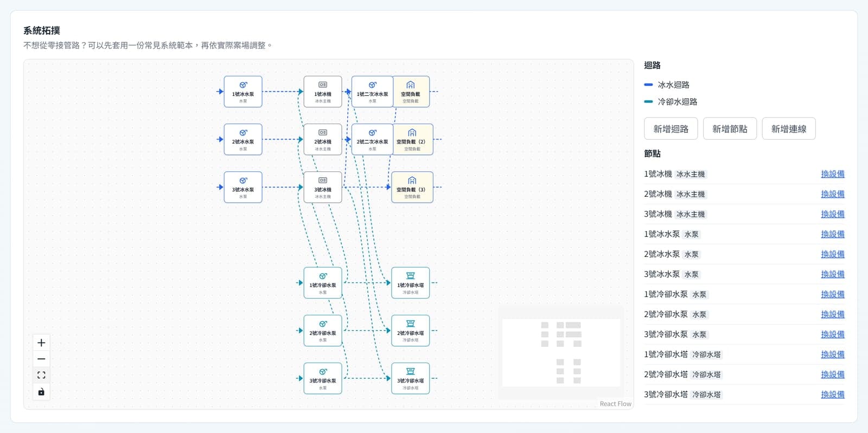The height and width of the screenshot is (433, 868).
Task: Open 換設備 for 3號冷卻水塔
Action: pyautogui.click(x=833, y=395)
